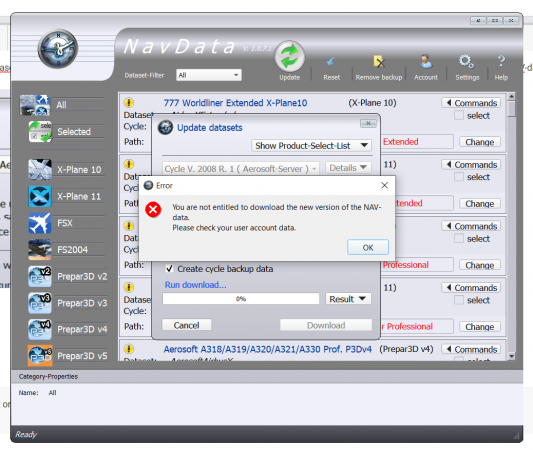The image size is (533, 450).
Task: Select the FS2004 icon
Action: pos(40,249)
